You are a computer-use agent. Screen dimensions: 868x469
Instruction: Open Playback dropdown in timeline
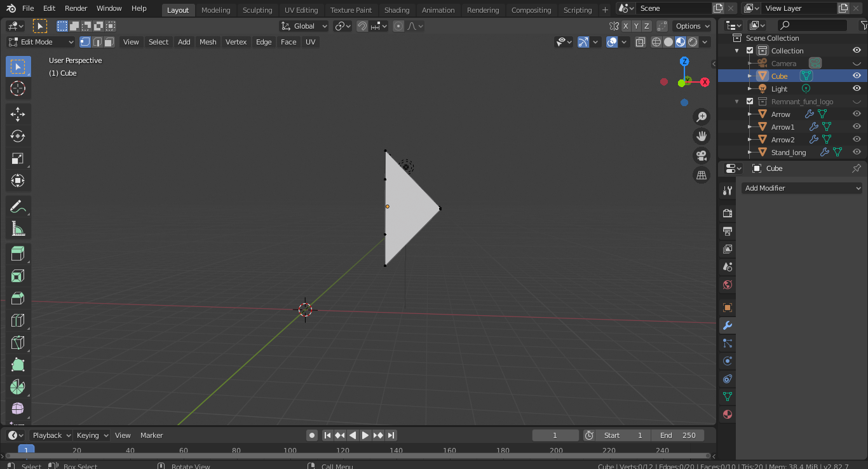[x=51, y=435]
